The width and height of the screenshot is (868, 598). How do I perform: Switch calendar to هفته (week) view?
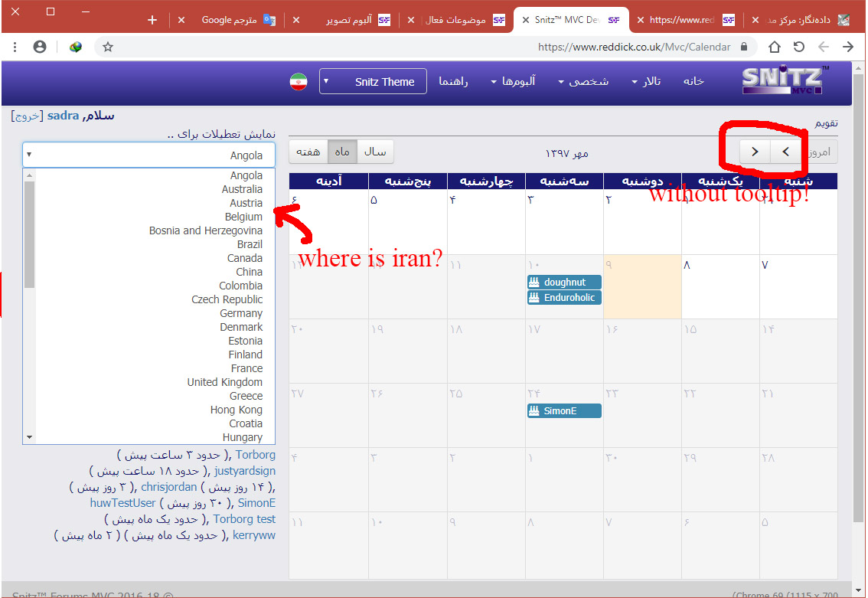coord(308,152)
